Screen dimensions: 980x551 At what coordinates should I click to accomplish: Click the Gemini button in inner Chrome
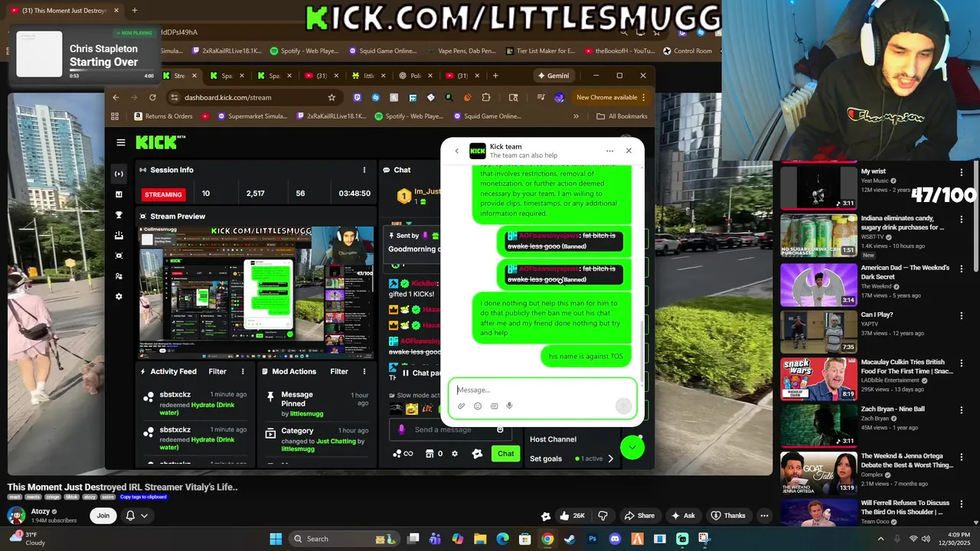[553, 76]
